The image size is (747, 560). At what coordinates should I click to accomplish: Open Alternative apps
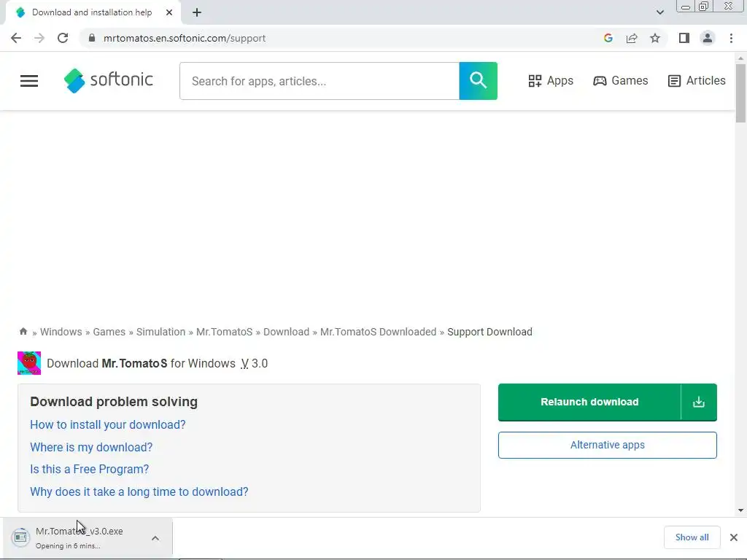pyautogui.click(x=608, y=446)
